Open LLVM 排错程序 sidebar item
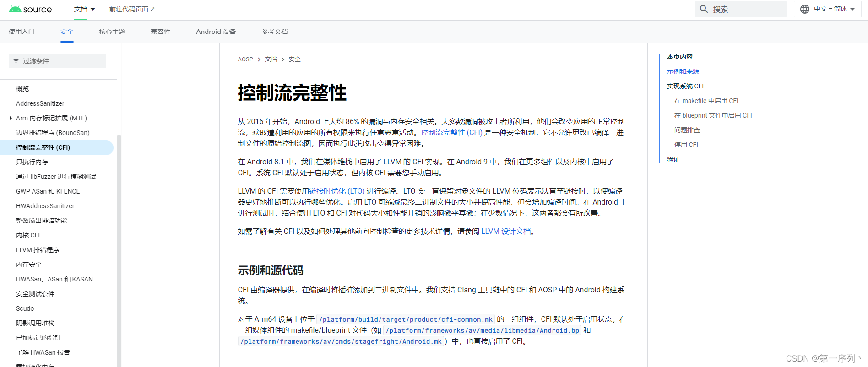The height and width of the screenshot is (367, 868). (x=38, y=250)
